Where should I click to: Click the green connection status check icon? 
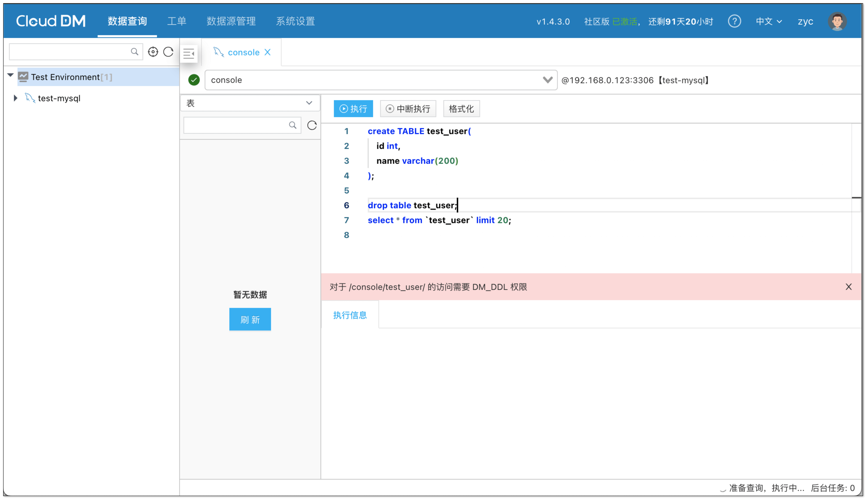pos(194,80)
